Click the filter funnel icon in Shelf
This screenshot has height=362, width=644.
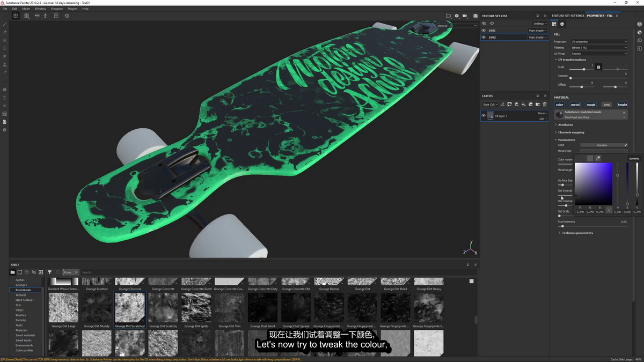click(x=49, y=272)
